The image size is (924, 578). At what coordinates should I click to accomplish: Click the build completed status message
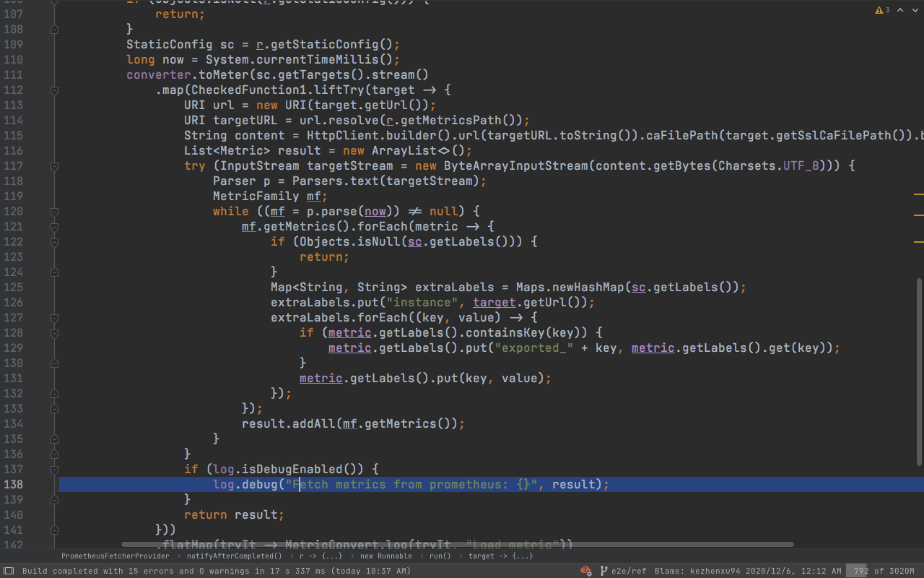(x=217, y=571)
